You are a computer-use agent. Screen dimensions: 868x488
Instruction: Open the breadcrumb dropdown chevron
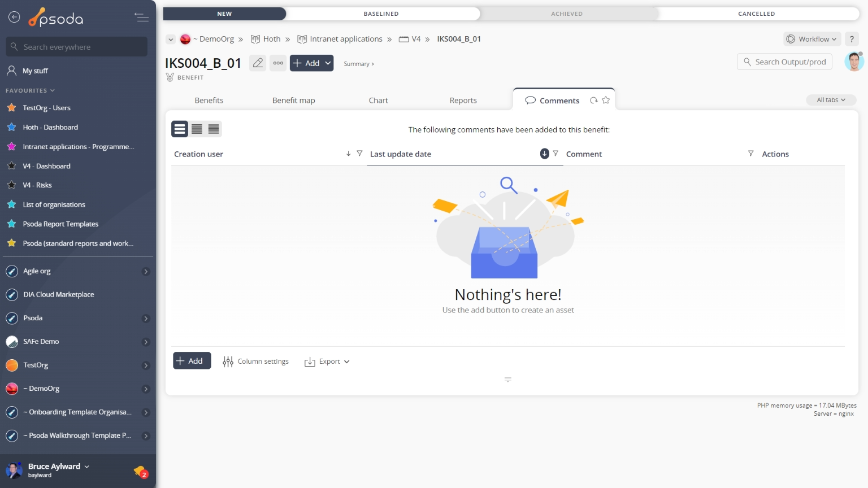[171, 40]
